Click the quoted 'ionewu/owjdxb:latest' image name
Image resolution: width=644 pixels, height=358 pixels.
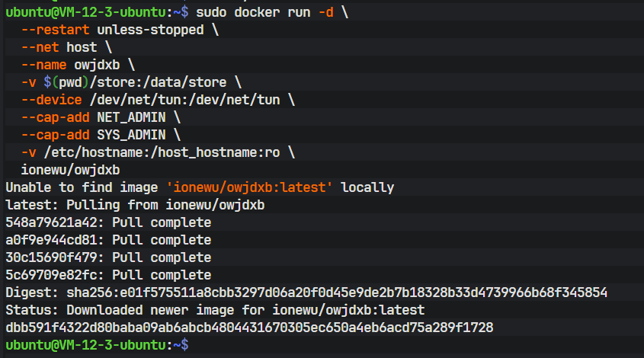coord(249,187)
